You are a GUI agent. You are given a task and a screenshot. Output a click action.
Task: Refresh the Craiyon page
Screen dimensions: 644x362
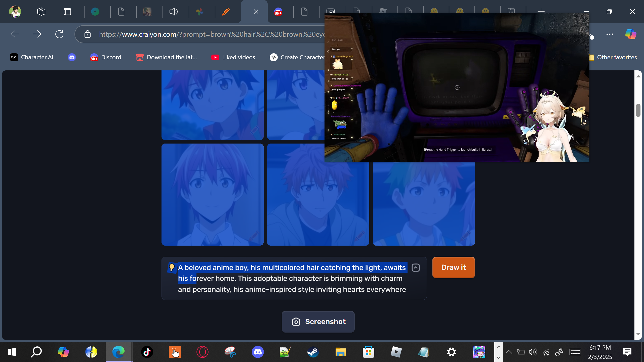(59, 34)
